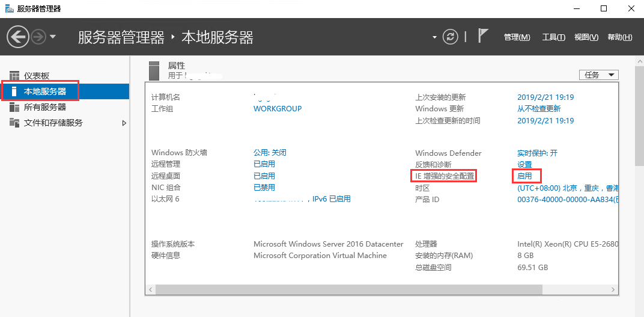Click horizontal scrollbar right arrow
Viewport: 644px width, 317px height.
613,289
